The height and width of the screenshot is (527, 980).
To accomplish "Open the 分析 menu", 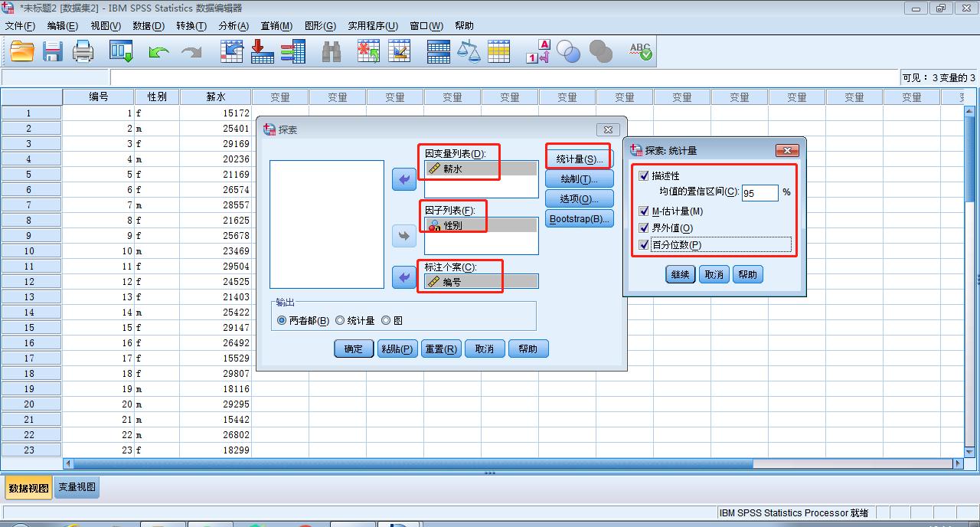I will coord(234,25).
